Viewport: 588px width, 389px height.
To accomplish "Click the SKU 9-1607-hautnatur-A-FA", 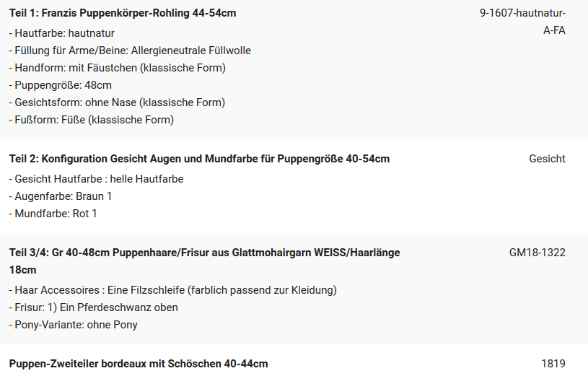I will coord(522,22).
